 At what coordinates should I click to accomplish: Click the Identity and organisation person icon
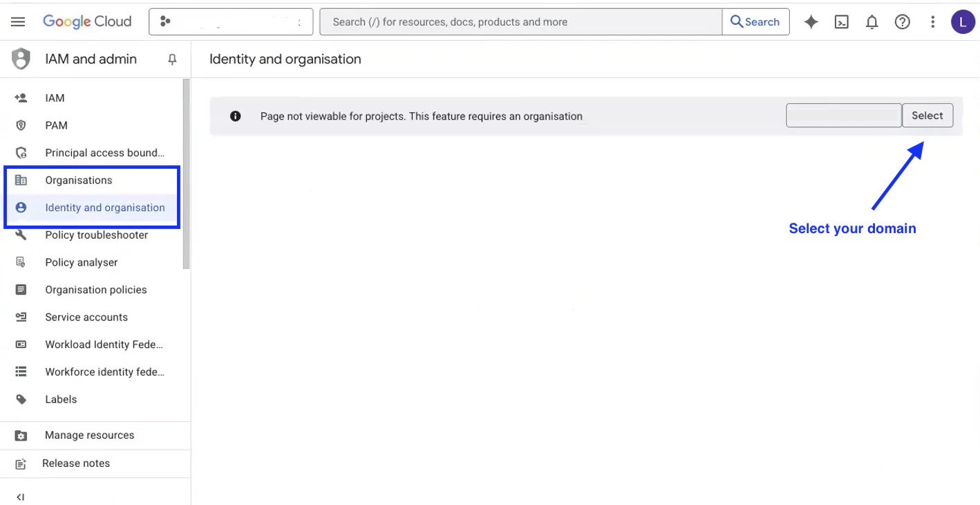(21, 208)
